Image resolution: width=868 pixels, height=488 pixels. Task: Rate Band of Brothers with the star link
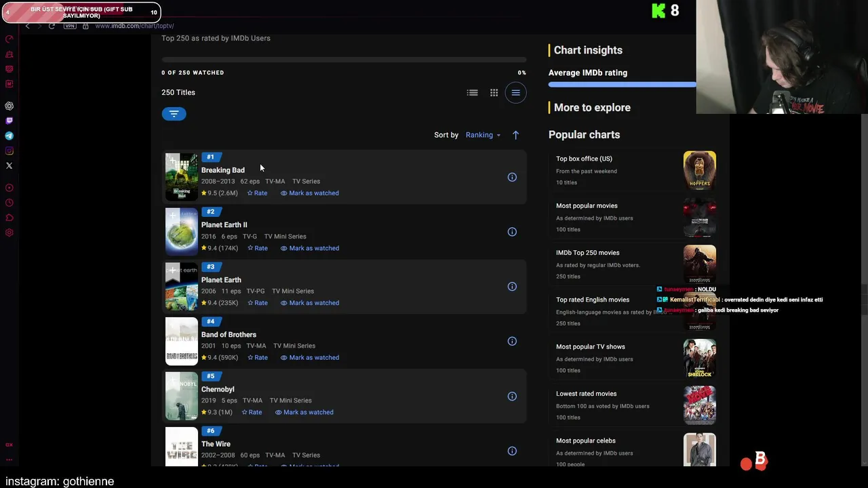point(257,357)
